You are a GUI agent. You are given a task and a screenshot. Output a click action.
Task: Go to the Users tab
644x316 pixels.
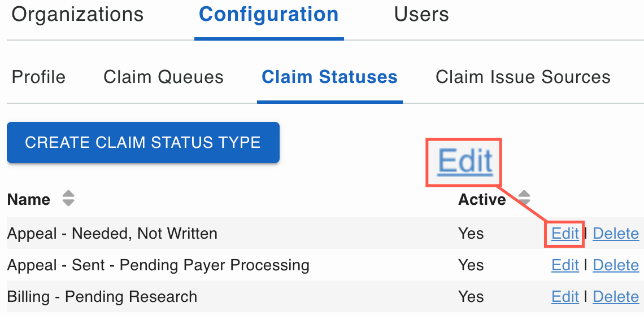[x=421, y=15]
